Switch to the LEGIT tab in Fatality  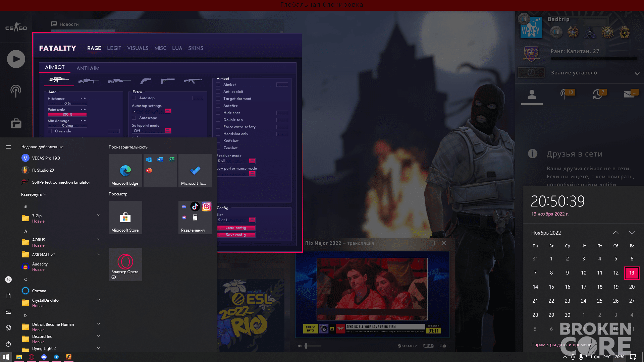pyautogui.click(x=114, y=48)
